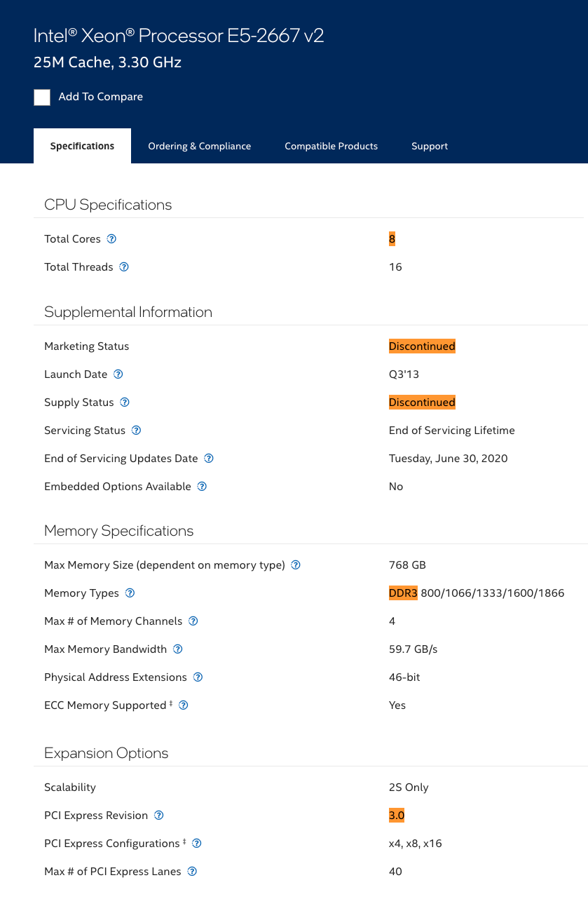
Task: Click the Total Threads help icon
Action: (x=124, y=266)
